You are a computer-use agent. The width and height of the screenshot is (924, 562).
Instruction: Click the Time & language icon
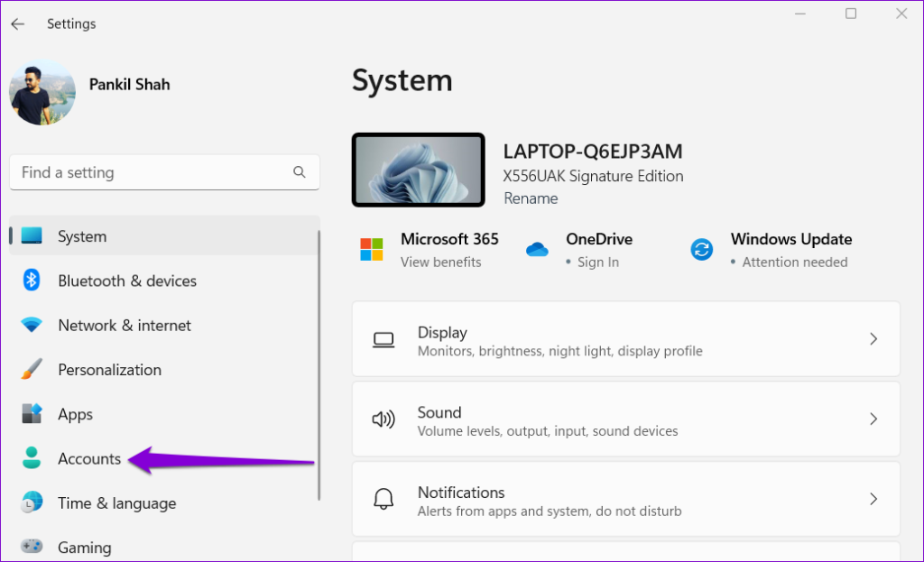click(x=32, y=502)
